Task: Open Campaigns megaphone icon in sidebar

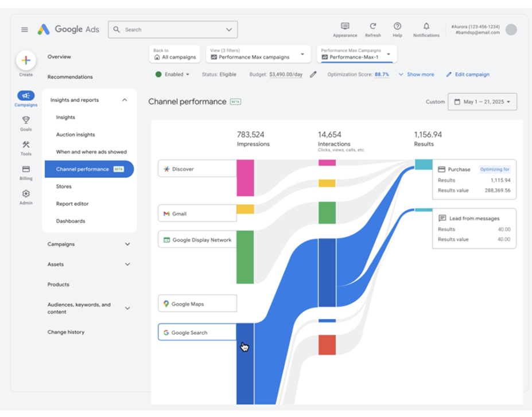Action: 26,96
